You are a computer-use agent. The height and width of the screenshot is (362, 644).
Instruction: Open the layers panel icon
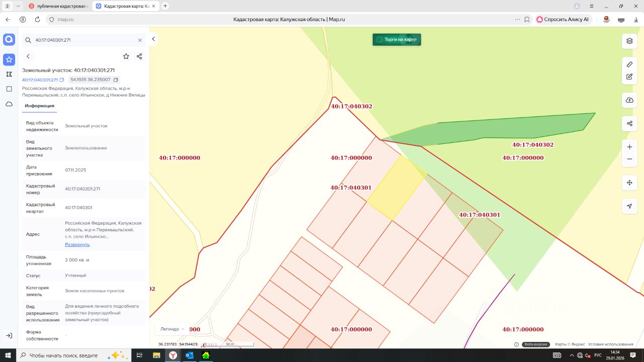point(629,41)
